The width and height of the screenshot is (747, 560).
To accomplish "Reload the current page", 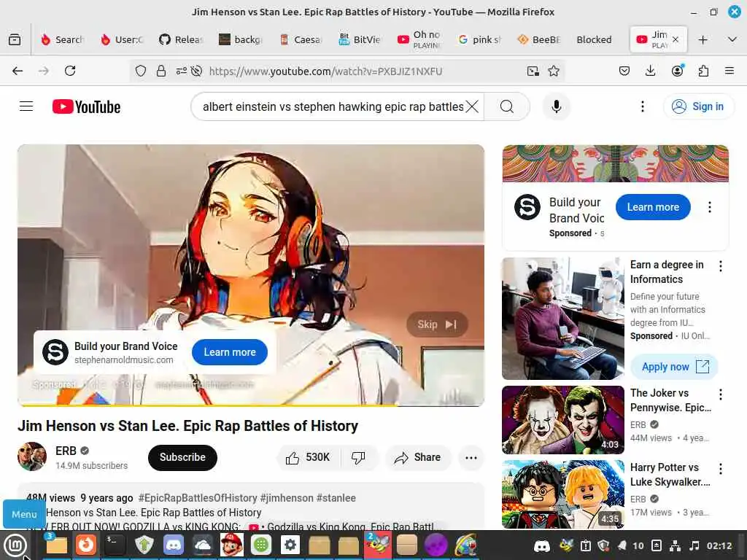I will [70, 71].
